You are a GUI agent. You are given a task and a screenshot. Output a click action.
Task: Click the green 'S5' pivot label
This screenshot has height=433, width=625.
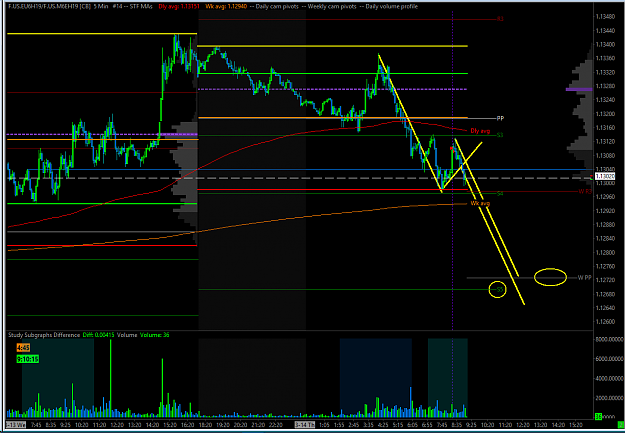click(500, 289)
